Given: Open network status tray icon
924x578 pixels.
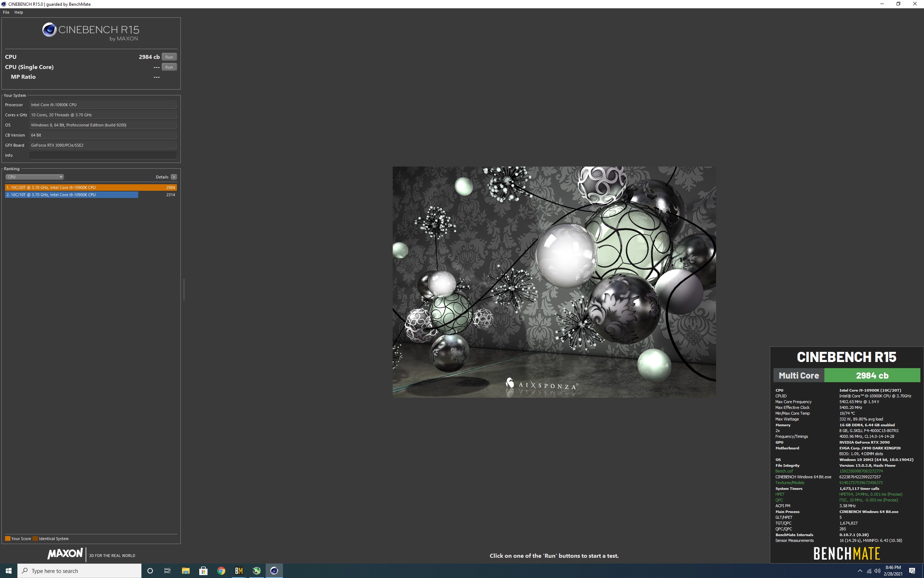Looking at the screenshot, I should point(869,571).
